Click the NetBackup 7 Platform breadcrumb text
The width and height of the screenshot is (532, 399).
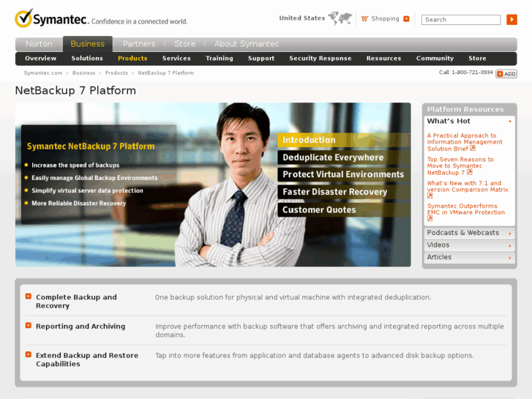coord(166,73)
